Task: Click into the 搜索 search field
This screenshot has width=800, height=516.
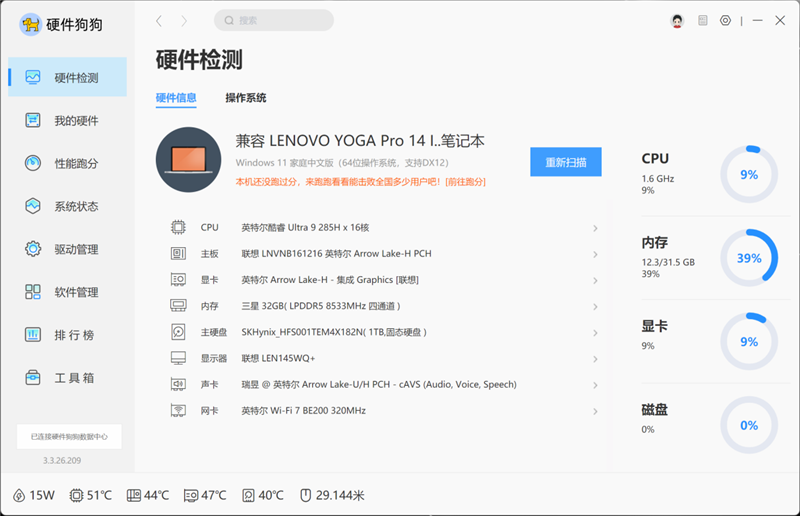Action: [x=274, y=20]
